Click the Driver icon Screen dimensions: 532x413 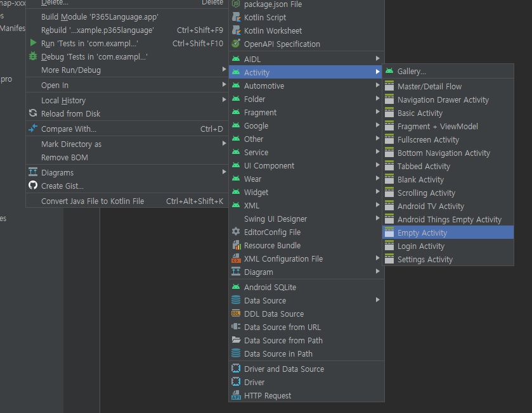pos(236,381)
